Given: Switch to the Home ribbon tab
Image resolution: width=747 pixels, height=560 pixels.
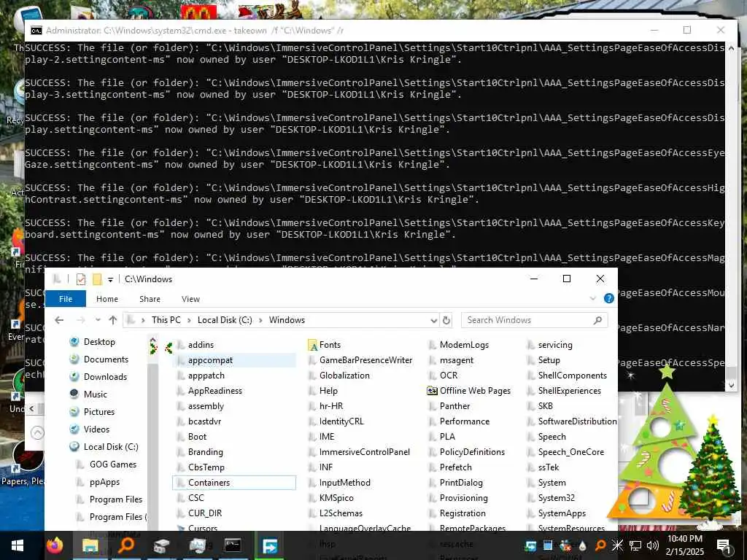Looking at the screenshot, I should point(107,299).
